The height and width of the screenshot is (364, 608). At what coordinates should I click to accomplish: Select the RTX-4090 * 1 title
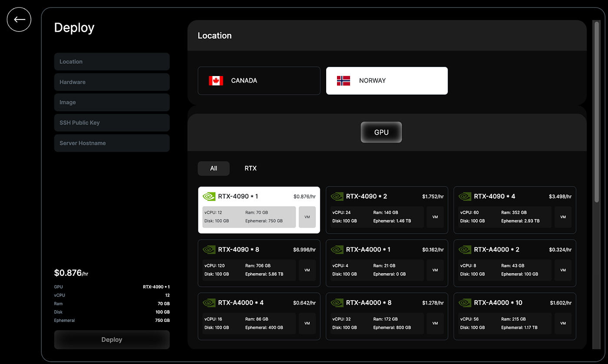pyautogui.click(x=238, y=196)
